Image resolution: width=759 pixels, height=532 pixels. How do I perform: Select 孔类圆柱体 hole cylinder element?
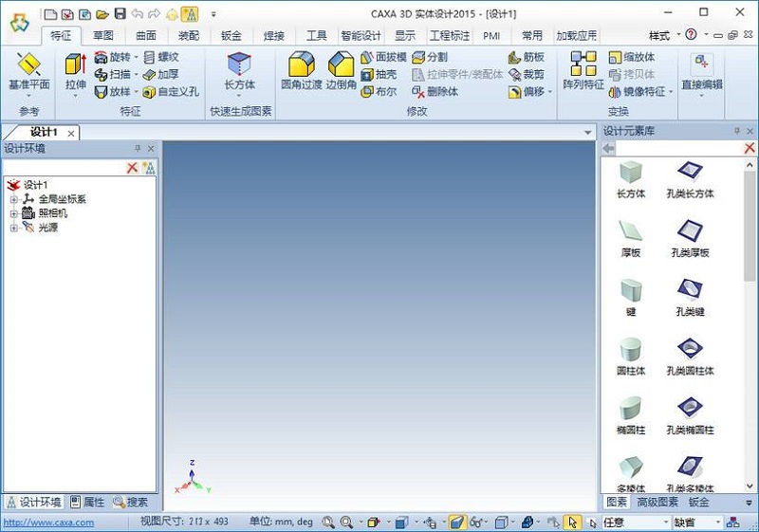[x=690, y=355]
